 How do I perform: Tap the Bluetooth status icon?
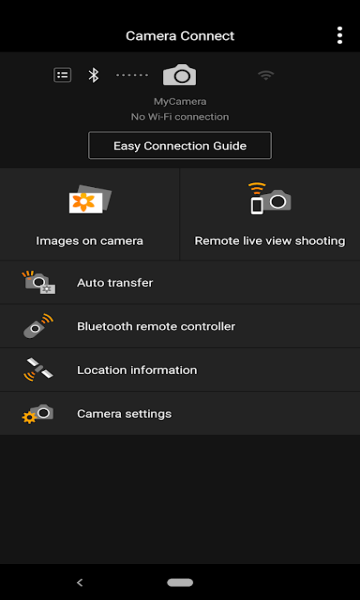[93, 75]
